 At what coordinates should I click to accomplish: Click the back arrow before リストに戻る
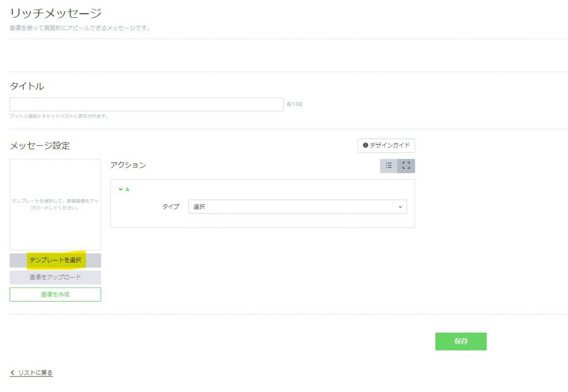click(12, 373)
